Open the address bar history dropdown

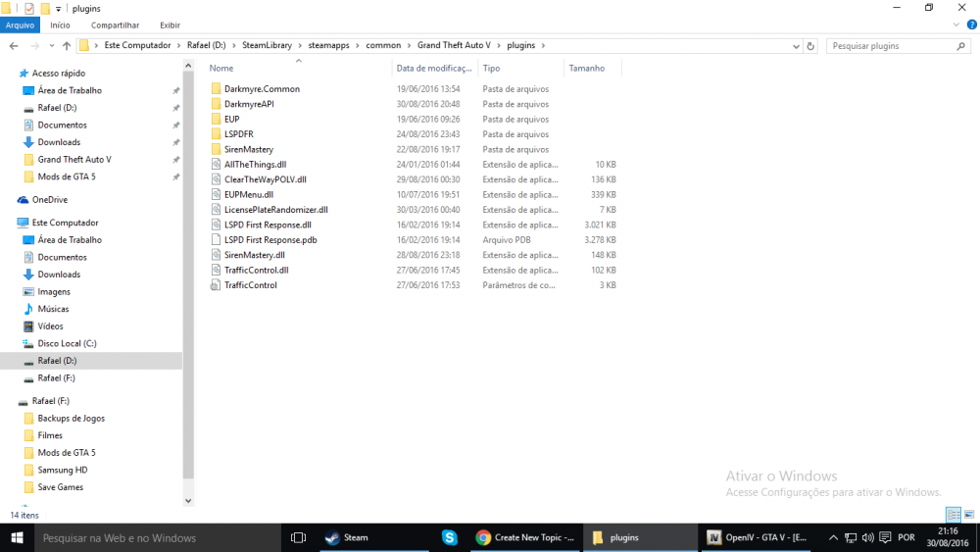point(796,46)
